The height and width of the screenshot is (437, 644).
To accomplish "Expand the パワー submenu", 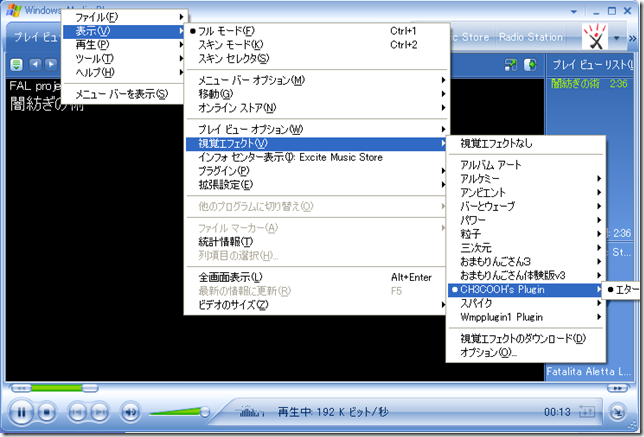I will [x=526, y=220].
